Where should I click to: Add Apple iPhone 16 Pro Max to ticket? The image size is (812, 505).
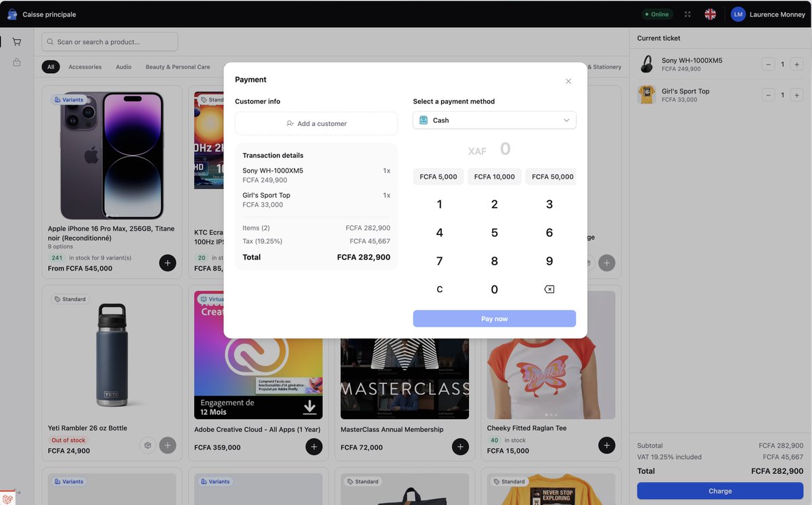pos(168,263)
